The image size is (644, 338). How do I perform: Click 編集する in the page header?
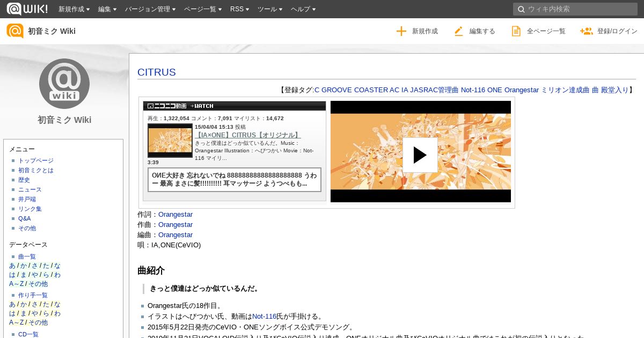pos(482,31)
